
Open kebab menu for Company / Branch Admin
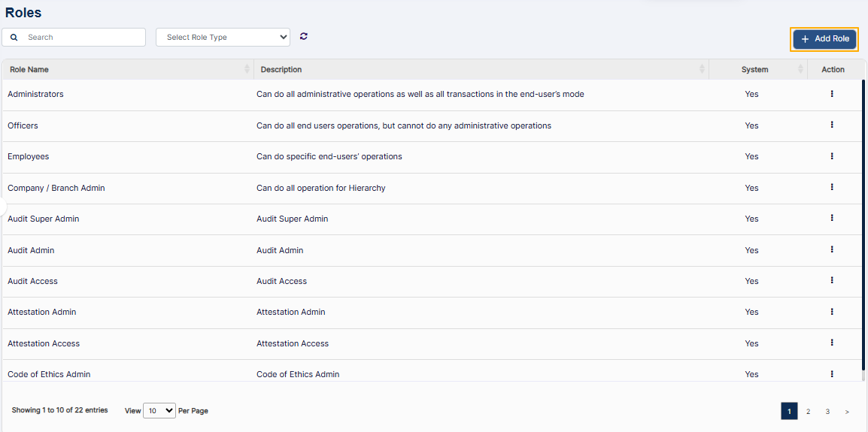coord(832,187)
